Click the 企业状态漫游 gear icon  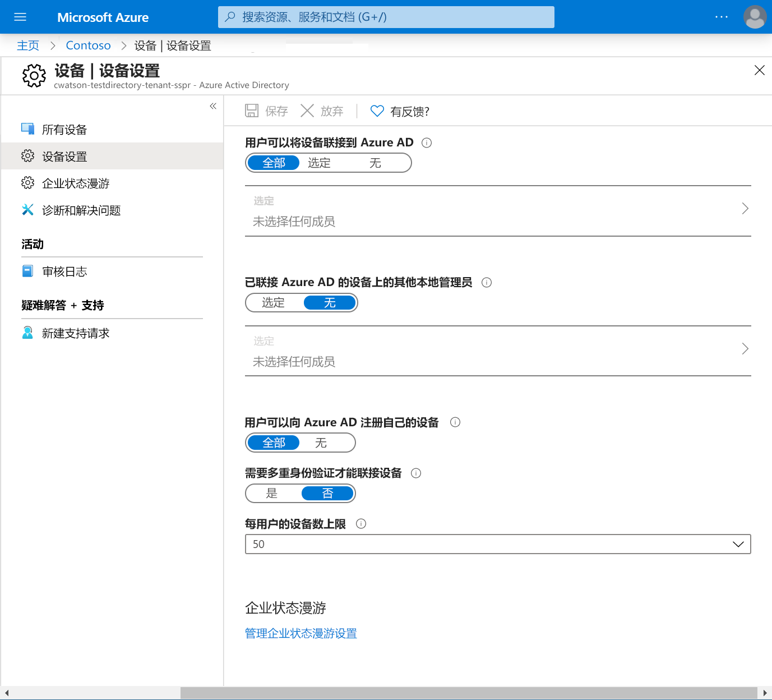(x=27, y=183)
